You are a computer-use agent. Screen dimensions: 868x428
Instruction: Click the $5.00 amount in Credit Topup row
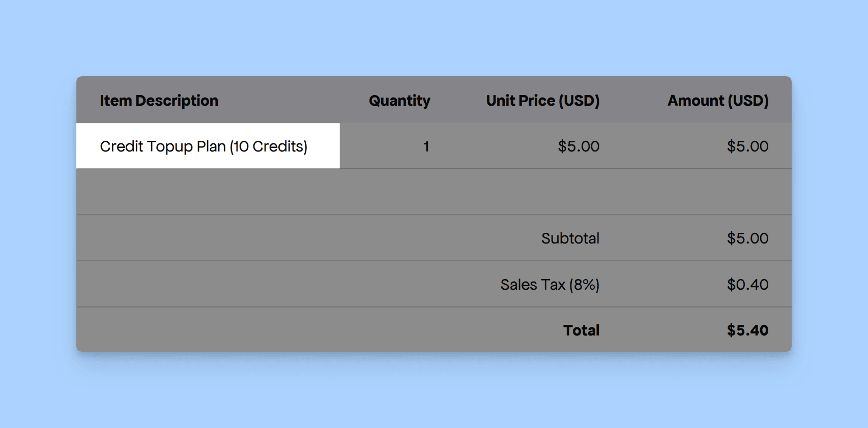click(747, 146)
